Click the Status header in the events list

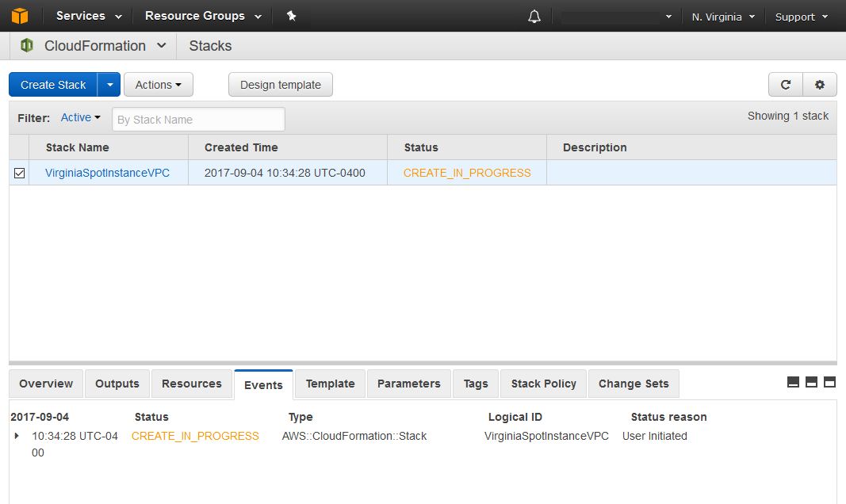[151, 417]
